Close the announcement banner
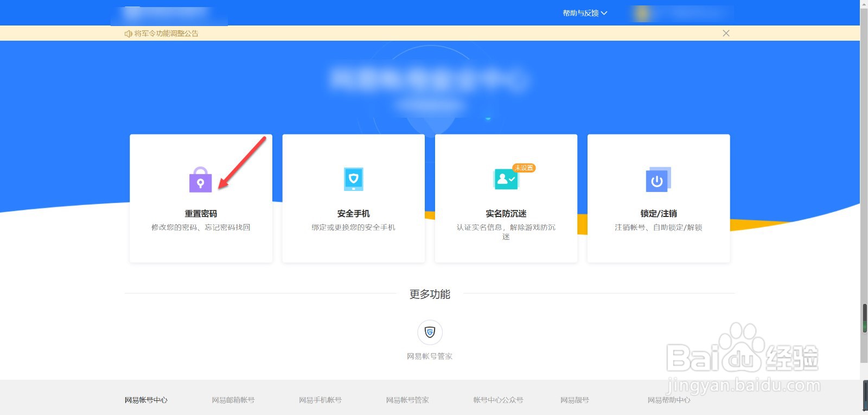 pos(726,33)
